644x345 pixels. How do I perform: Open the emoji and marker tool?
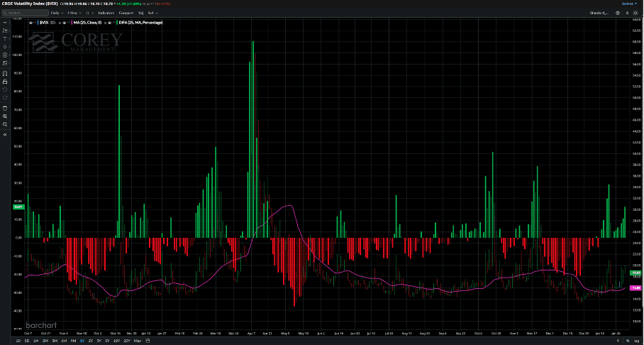5,55
